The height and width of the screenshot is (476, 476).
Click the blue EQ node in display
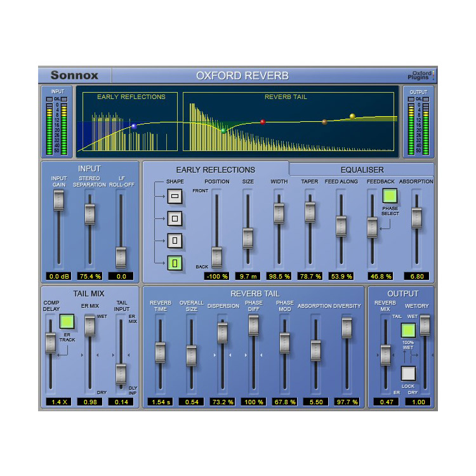pos(134,126)
